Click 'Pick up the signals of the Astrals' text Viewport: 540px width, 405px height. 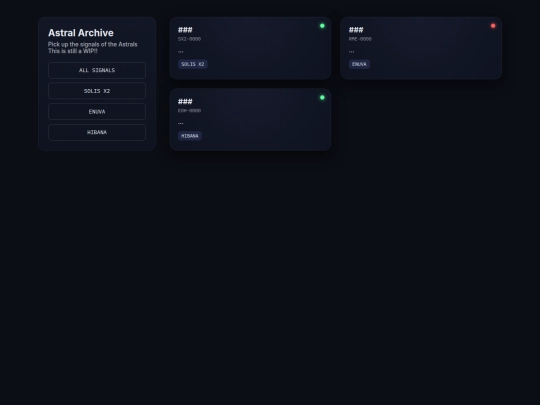[x=93, y=44]
